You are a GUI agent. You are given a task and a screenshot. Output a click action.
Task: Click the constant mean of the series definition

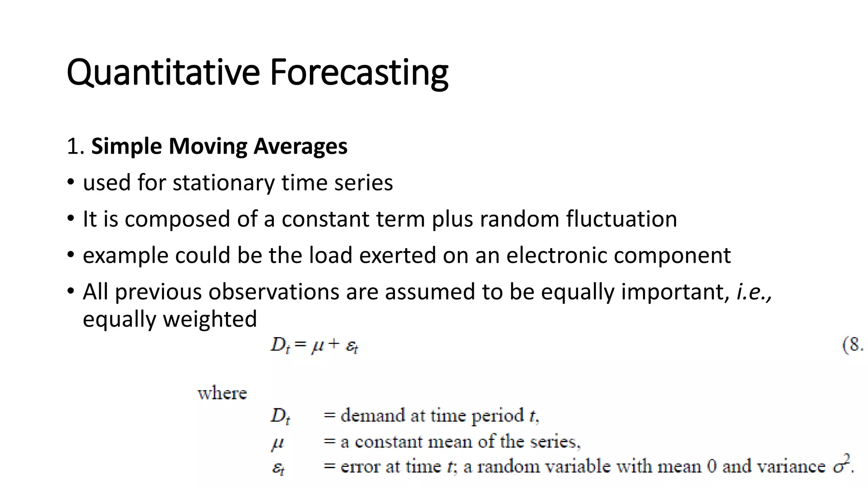pos(452,442)
